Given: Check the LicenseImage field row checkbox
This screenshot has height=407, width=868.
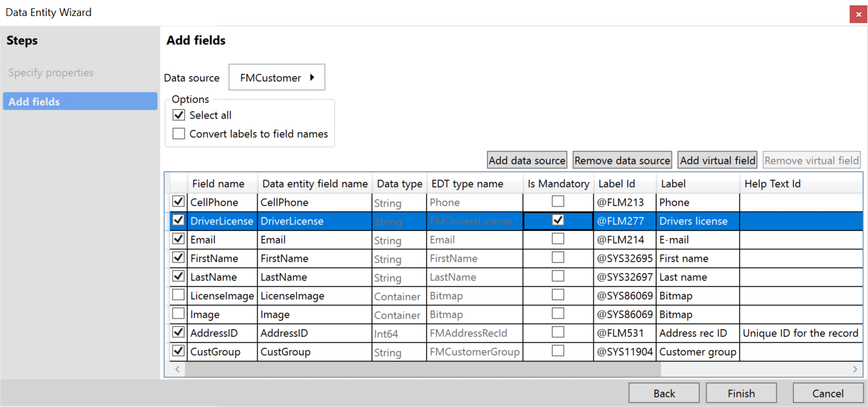Looking at the screenshot, I should coord(178,295).
